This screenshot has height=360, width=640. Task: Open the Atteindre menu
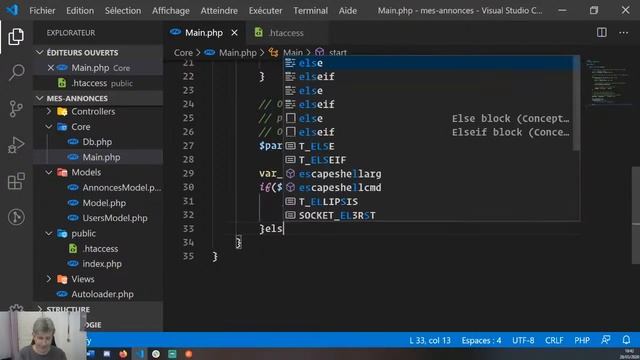point(219,11)
